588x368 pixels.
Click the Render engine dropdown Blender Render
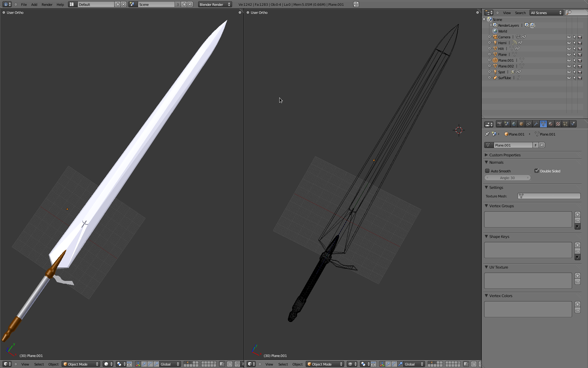click(x=214, y=4)
